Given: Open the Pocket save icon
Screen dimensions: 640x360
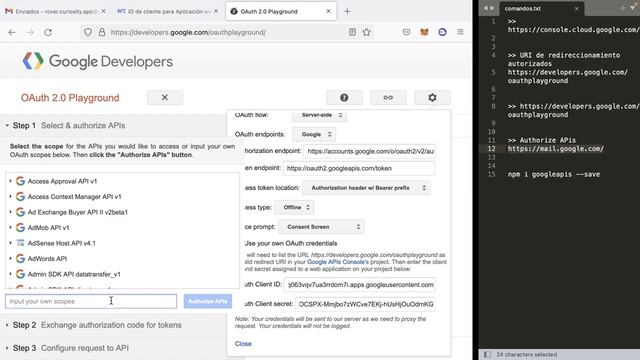Looking at the screenshot, I should click(x=406, y=32).
